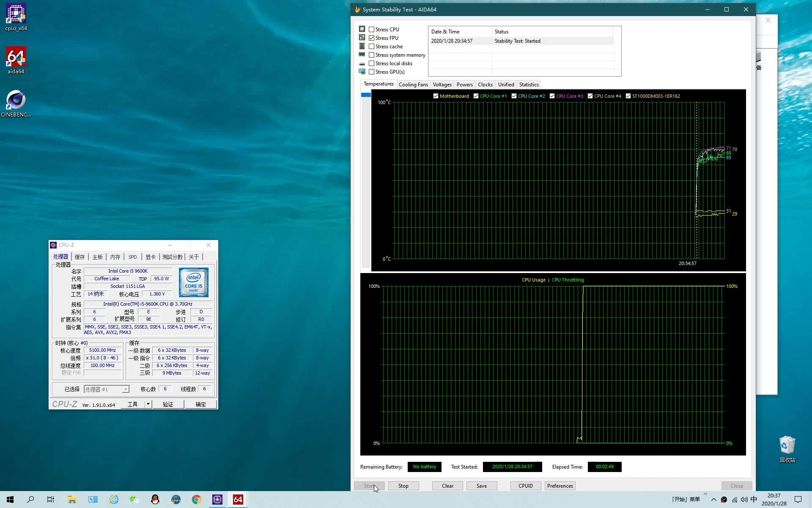Switch to the Clocks tab
The height and width of the screenshot is (508, 812).
[485, 85]
